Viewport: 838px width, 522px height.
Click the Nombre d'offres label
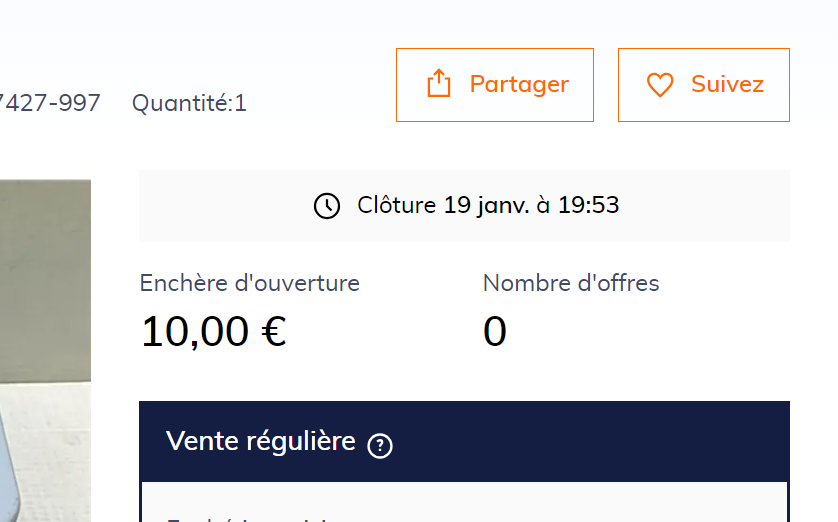[571, 283]
